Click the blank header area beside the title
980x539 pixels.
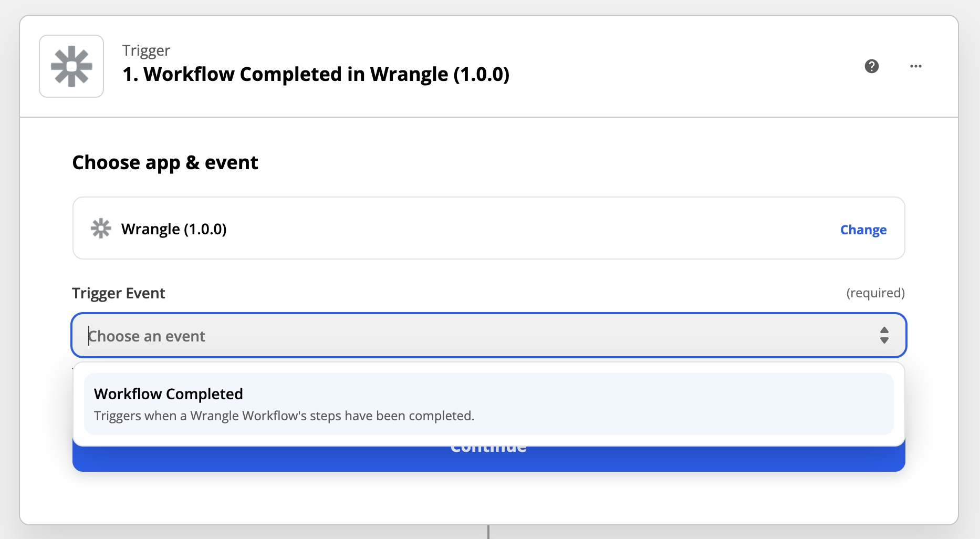click(683, 66)
